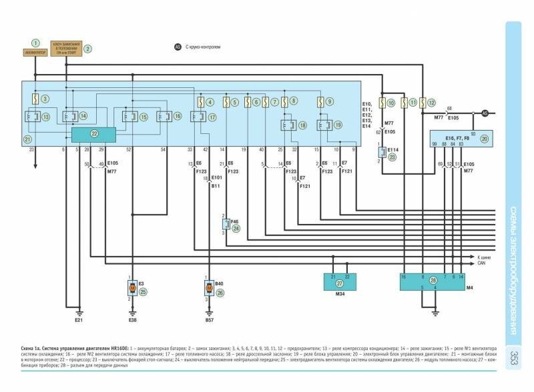Click the E21 ground symbol
Viewport: 534px width, 392px height.
(x=79, y=311)
